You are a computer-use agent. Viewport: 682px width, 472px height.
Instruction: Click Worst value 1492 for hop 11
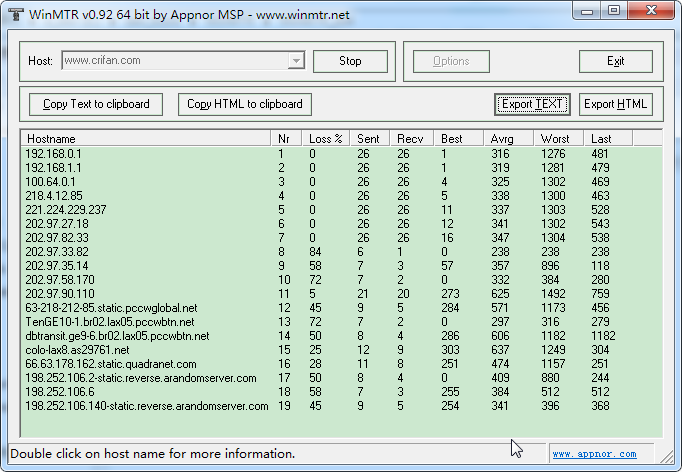coord(553,294)
